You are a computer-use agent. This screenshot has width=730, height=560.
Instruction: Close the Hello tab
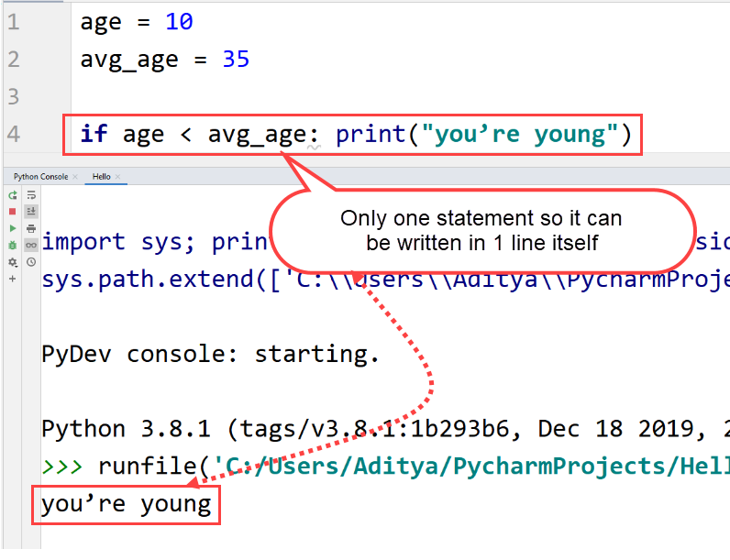(117, 177)
